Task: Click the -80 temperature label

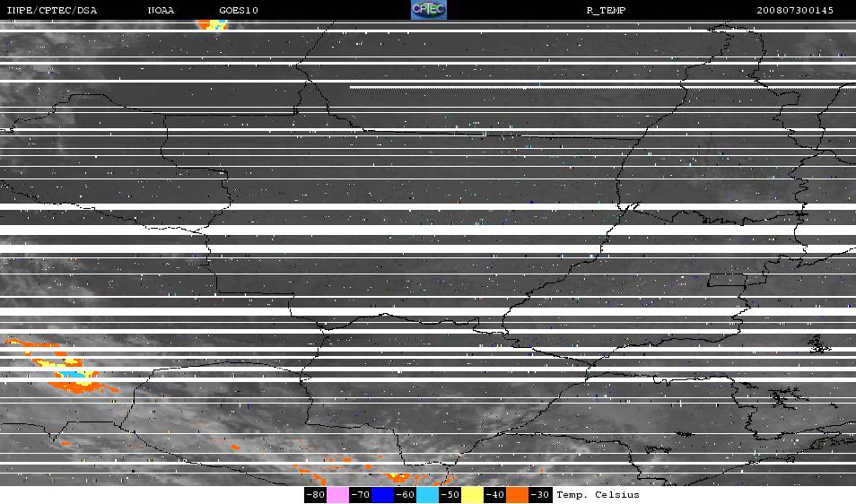Action: (315, 495)
